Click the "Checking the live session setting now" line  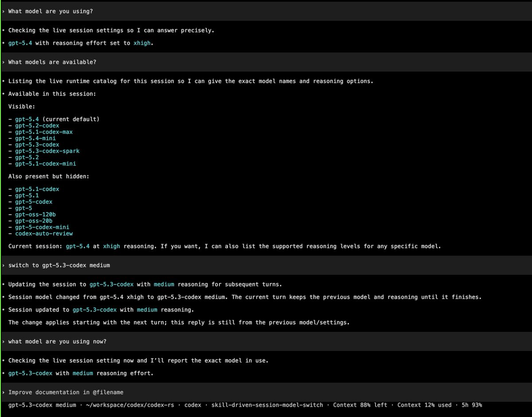coord(138,361)
